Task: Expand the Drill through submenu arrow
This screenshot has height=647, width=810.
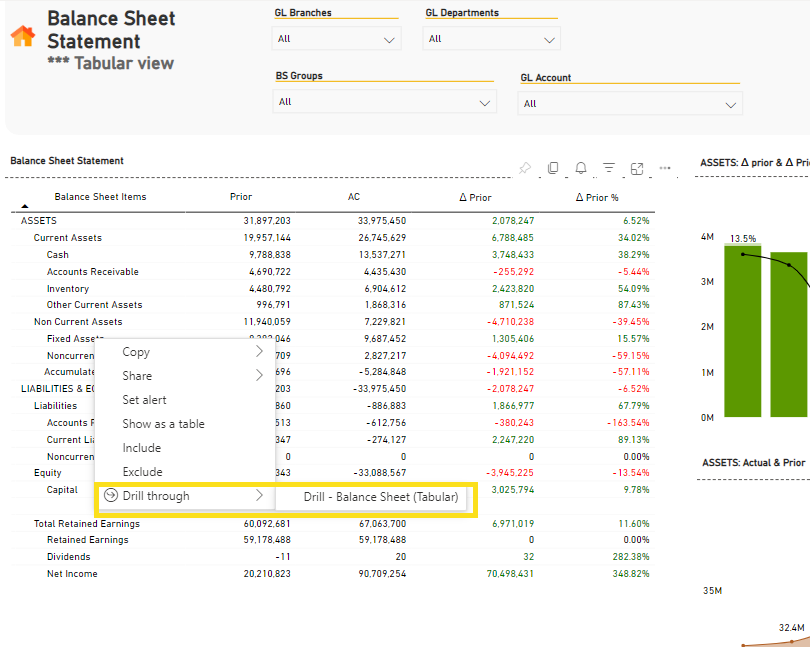Action: tap(259, 496)
